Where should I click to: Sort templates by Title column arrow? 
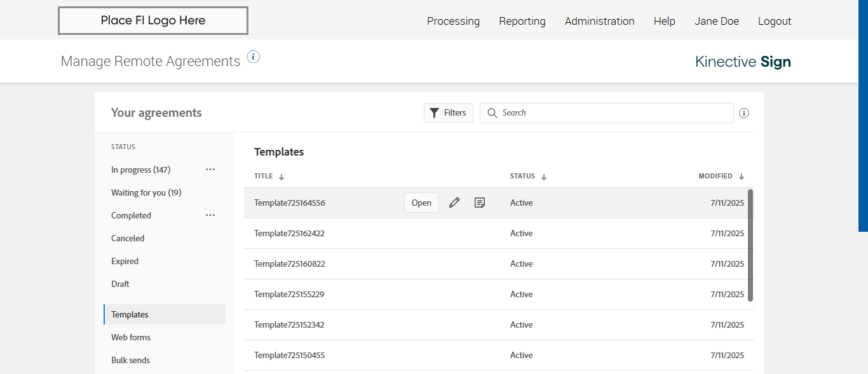pos(281,177)
